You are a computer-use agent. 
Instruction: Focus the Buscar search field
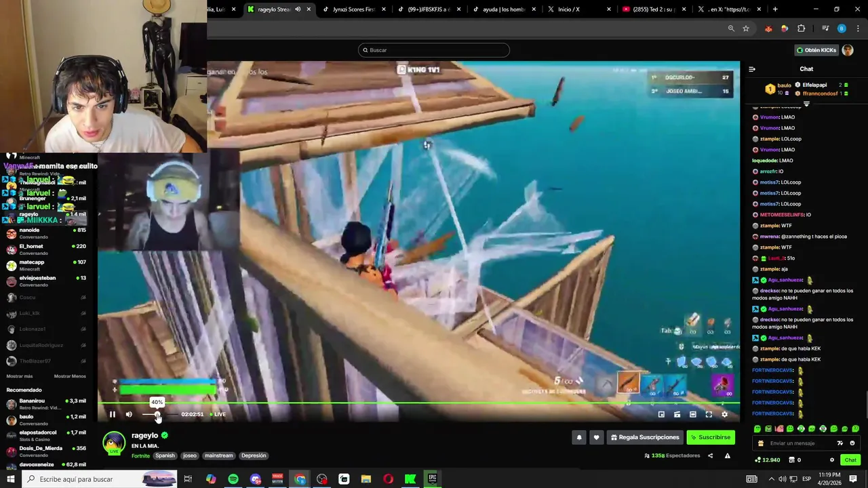(434, 50)
